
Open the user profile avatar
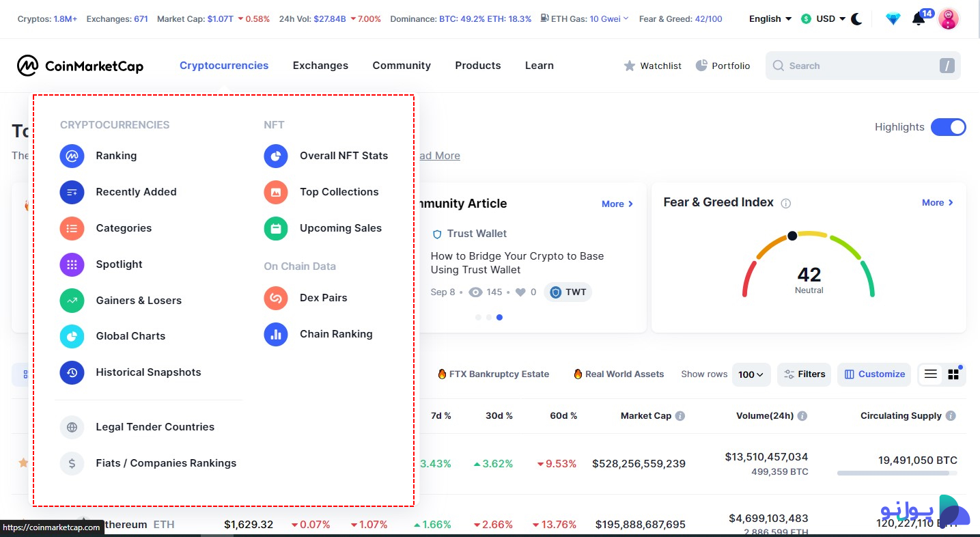pyautogui.click(x=949, y=19)
